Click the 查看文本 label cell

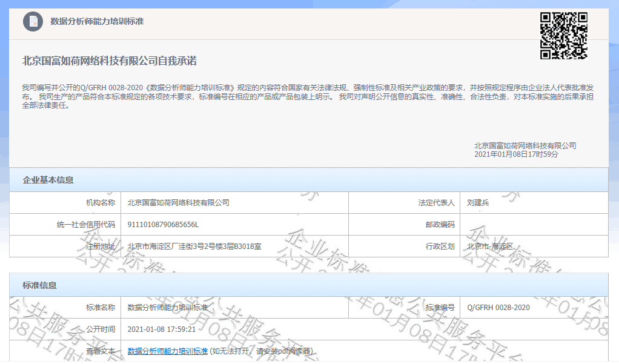65,351
